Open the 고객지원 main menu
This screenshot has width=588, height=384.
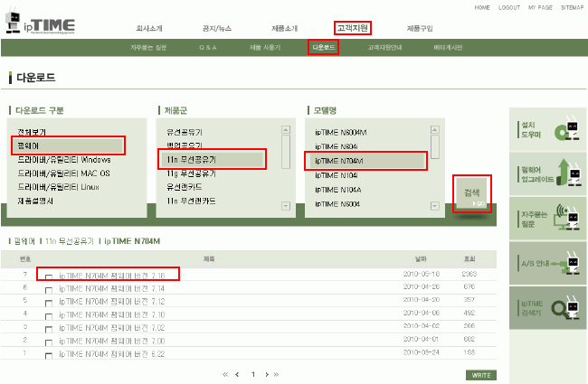coord(353,28)
